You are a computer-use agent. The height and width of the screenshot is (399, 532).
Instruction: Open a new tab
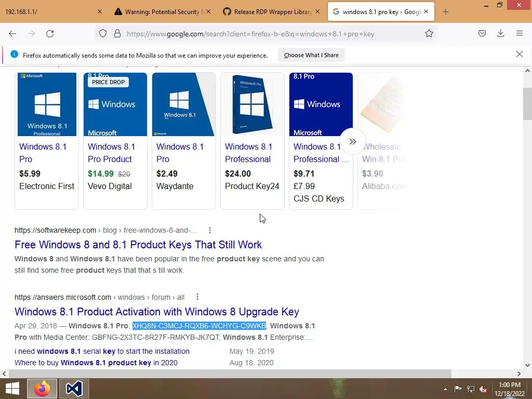[x=445, y=12]
